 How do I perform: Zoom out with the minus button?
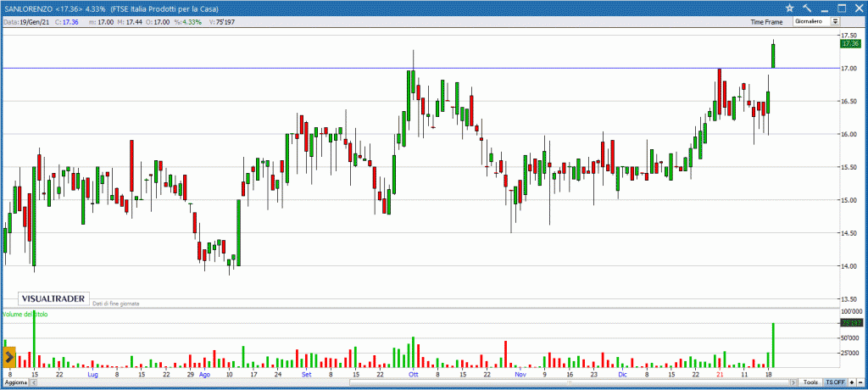click(860, 382)
